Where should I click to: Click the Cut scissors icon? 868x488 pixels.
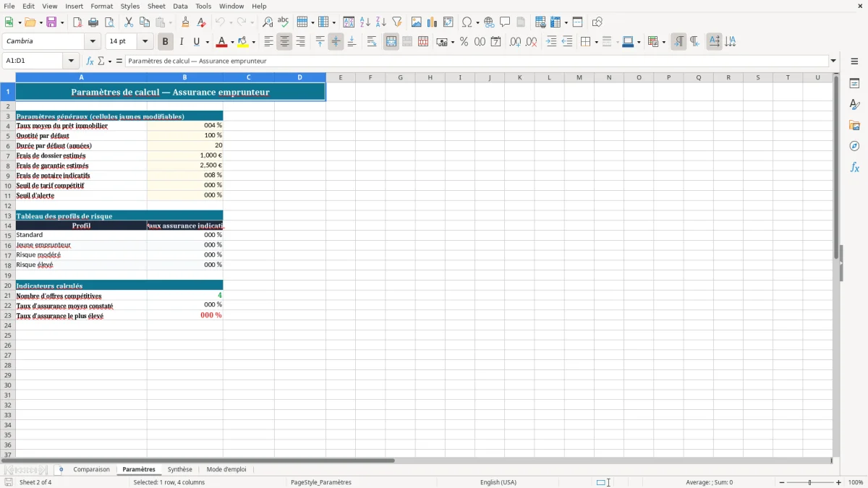coord(129,22)
